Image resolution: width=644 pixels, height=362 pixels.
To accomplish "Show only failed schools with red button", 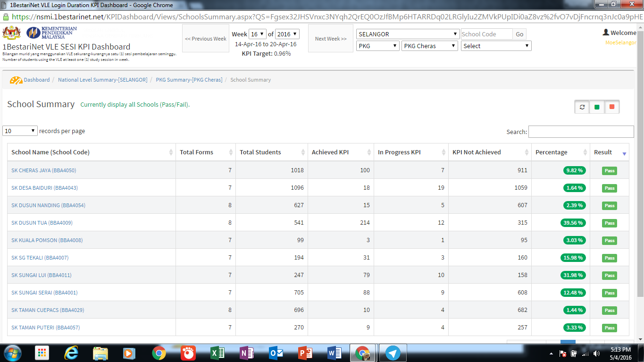I will click(612, 107).
